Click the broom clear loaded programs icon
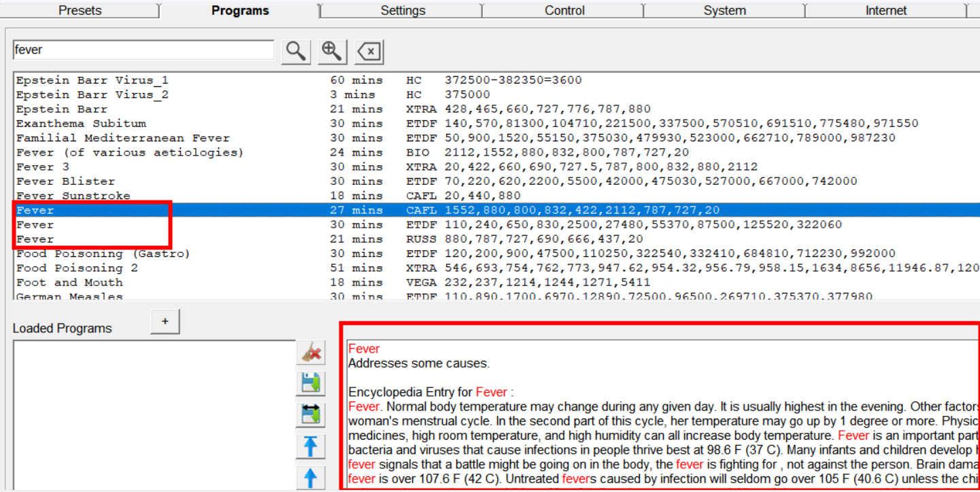The height and width of the screenshot is (492, 980). (311, 353)
